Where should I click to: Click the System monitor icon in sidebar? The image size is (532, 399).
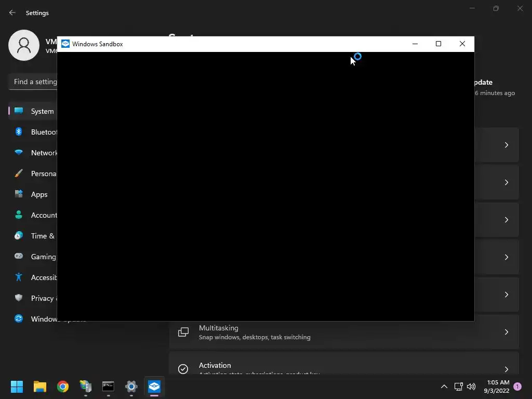coord(19,111)
